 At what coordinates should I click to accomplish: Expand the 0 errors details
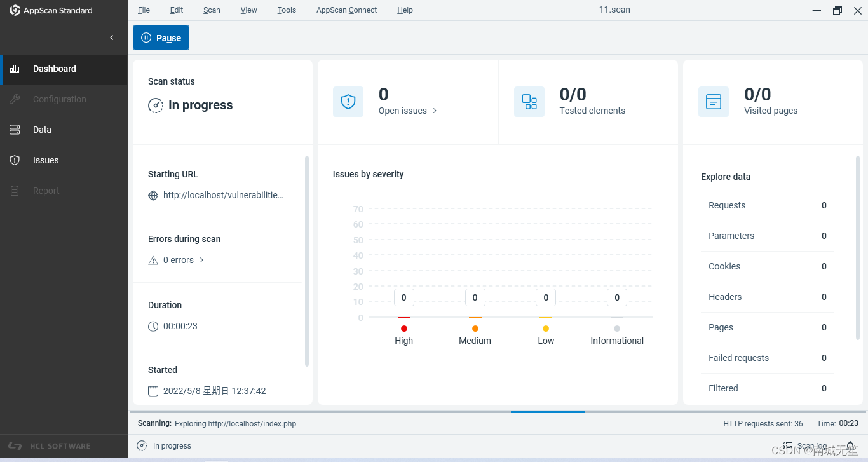point(184,260)
